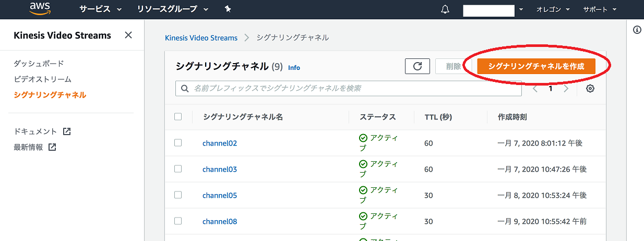Open 最新情報 link in sidebar
Screen dimensions: 644x241
(x=28, y=147)
